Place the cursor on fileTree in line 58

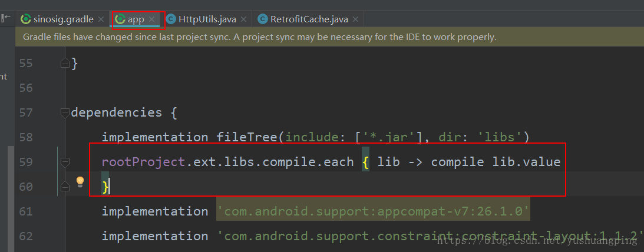pos(247,137)
